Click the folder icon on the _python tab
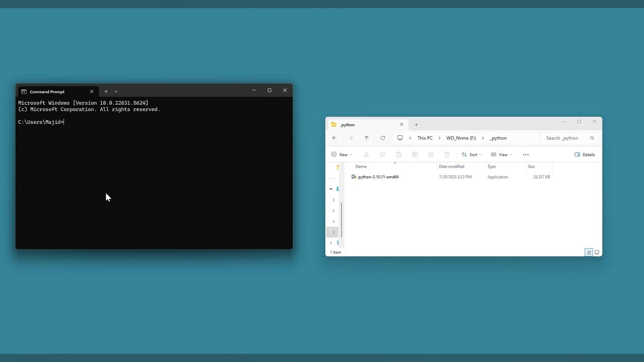 coord(334,124)
